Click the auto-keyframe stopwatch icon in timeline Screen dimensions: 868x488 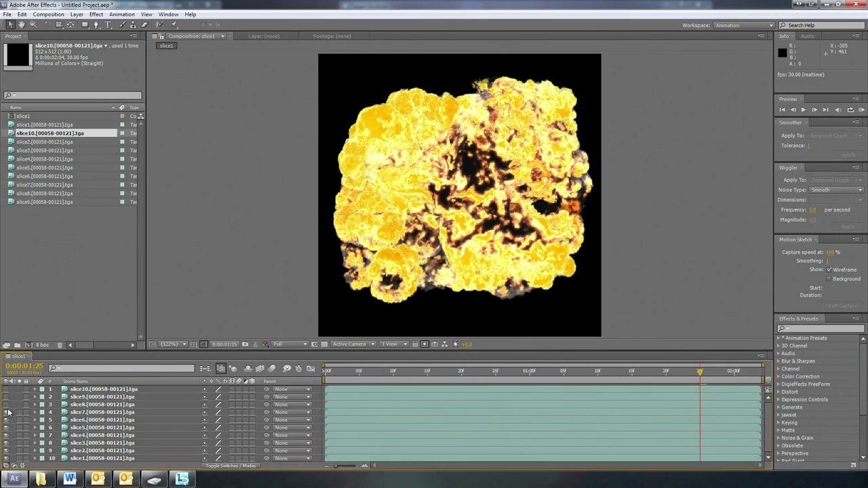click(x=298, y=369)
